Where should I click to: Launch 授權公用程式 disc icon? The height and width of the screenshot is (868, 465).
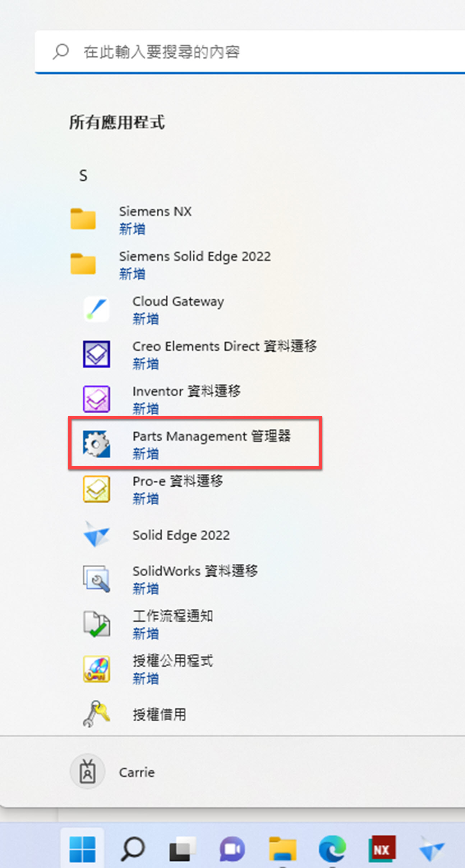pos(96,669)
